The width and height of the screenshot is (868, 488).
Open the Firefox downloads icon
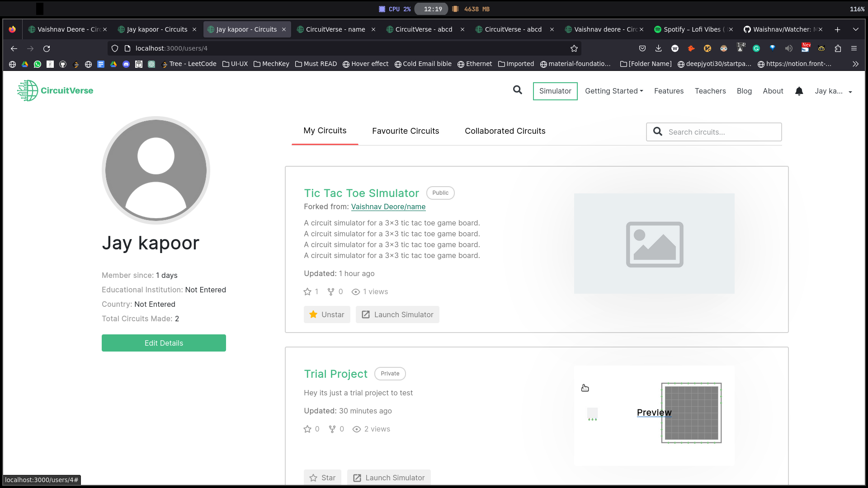coord(658,48)
